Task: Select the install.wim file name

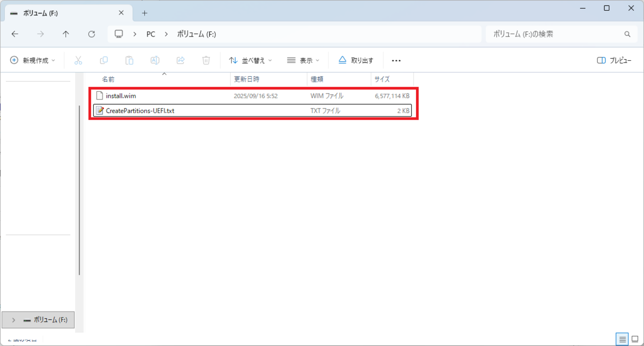Action: (121, 96)
